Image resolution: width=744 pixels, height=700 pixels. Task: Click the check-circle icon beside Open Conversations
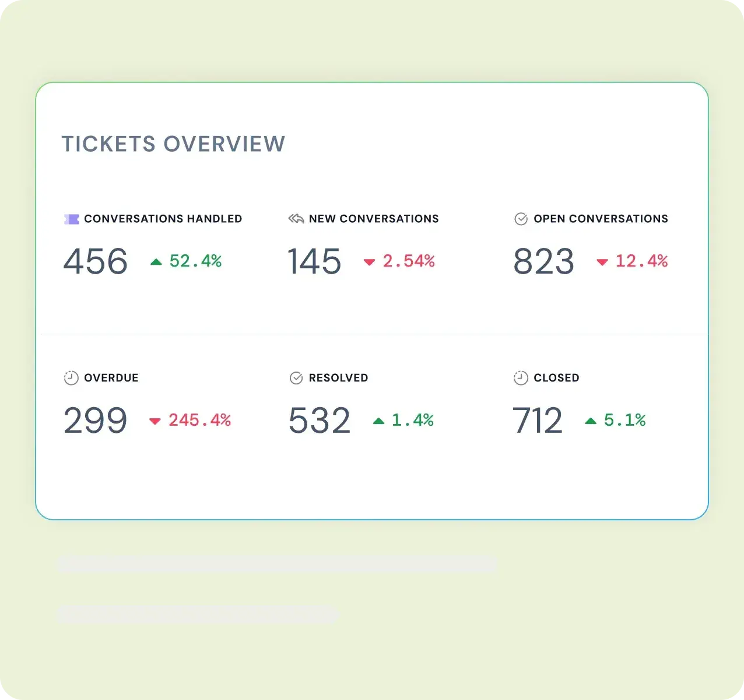coord(521,219)
